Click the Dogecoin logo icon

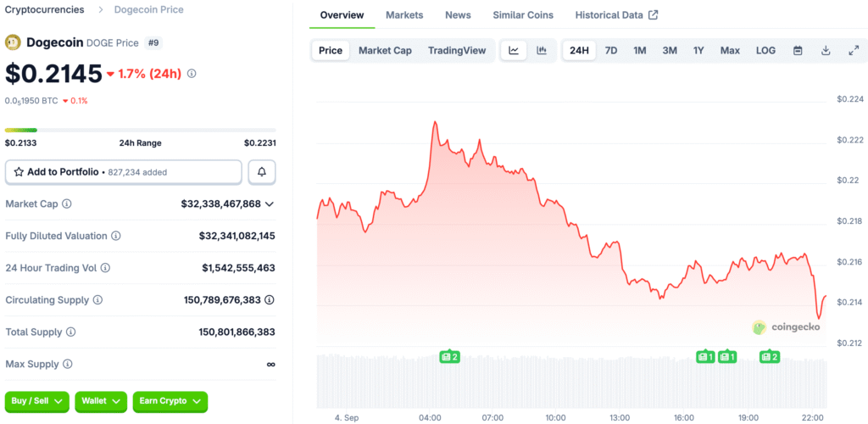click(13, 42)
